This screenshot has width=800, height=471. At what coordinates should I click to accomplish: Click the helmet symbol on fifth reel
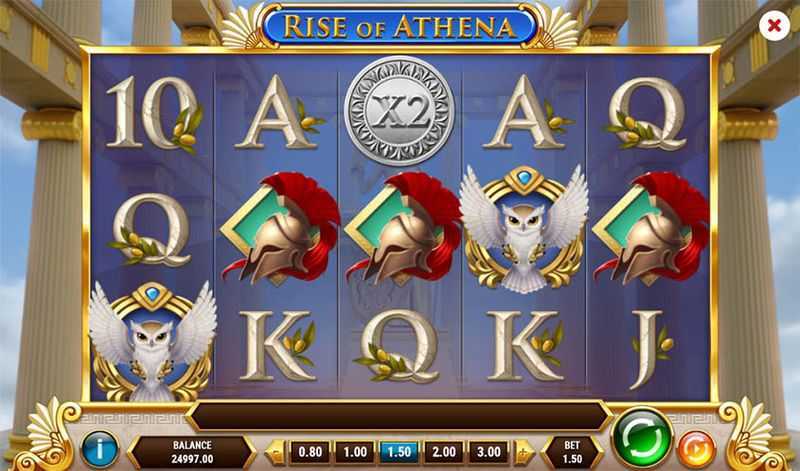coord(651,229)
